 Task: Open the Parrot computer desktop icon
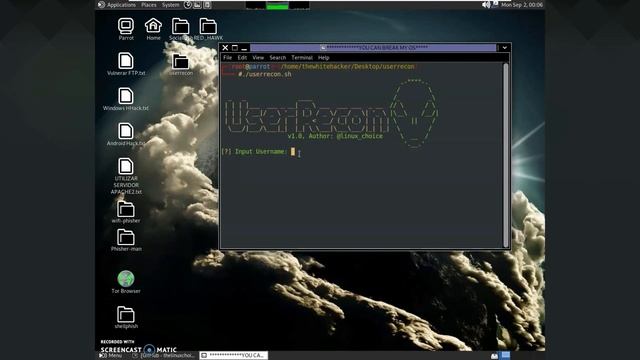pyautogui.click(x=126, y=26)
